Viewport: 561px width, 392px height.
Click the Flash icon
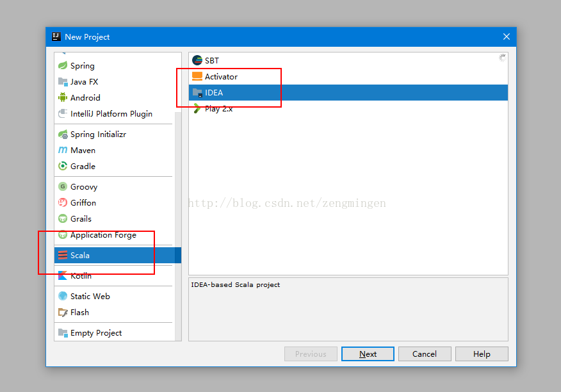point(63,312)
